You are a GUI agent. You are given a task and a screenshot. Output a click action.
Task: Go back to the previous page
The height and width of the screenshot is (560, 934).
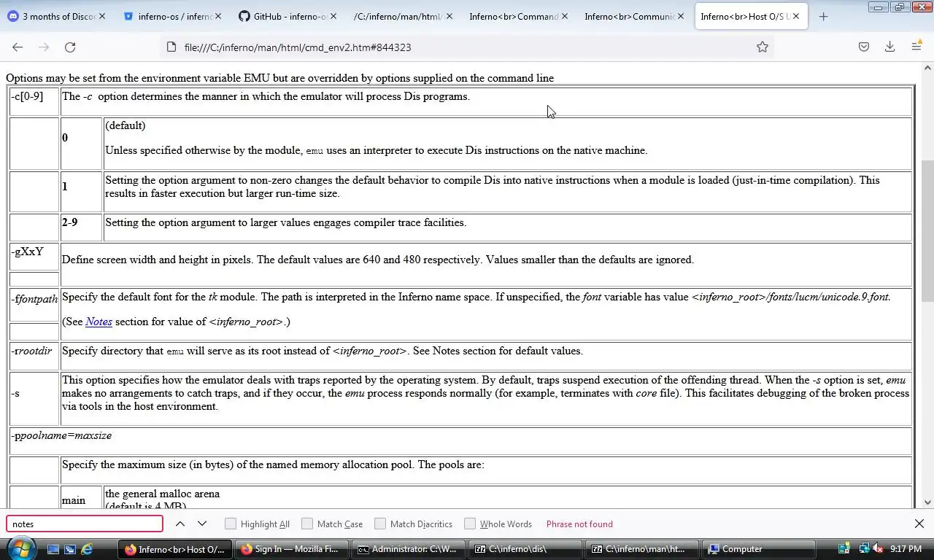[x=18, y=47]
